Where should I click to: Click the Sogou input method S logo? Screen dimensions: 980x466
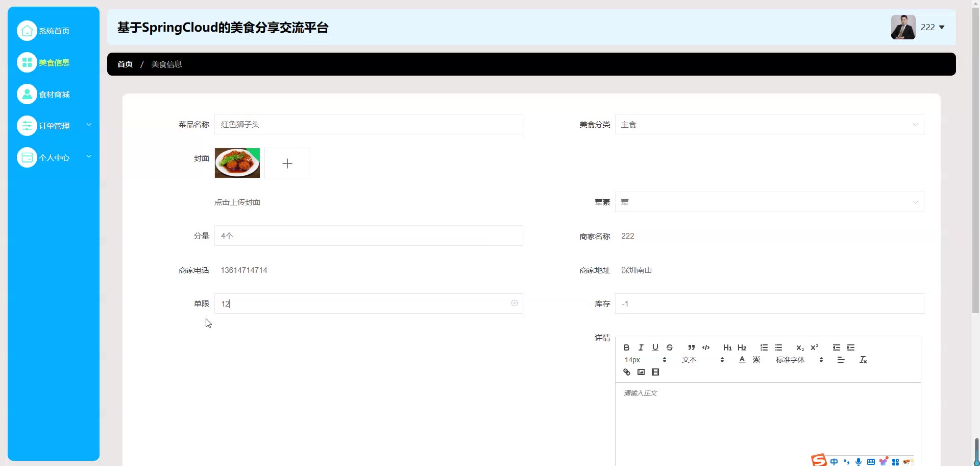pos(819,460)
